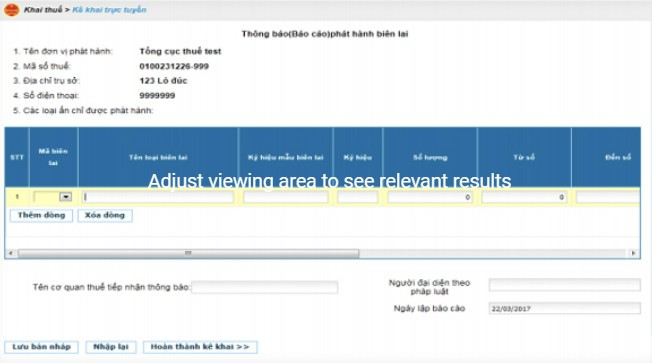Click the horizontal scrollbar thumb of the table
The image size is (652, 363).
(188, 253)
